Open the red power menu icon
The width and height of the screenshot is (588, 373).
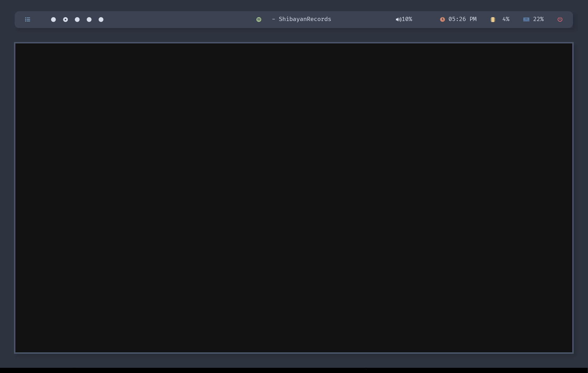pos(560,20)
